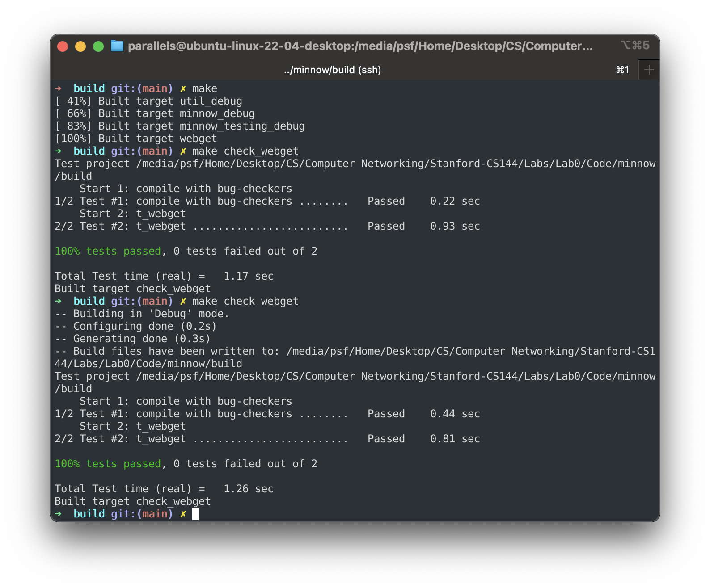
Task: Click the ⌘1 tab shortcut label
Action: (x=622, y=70)
